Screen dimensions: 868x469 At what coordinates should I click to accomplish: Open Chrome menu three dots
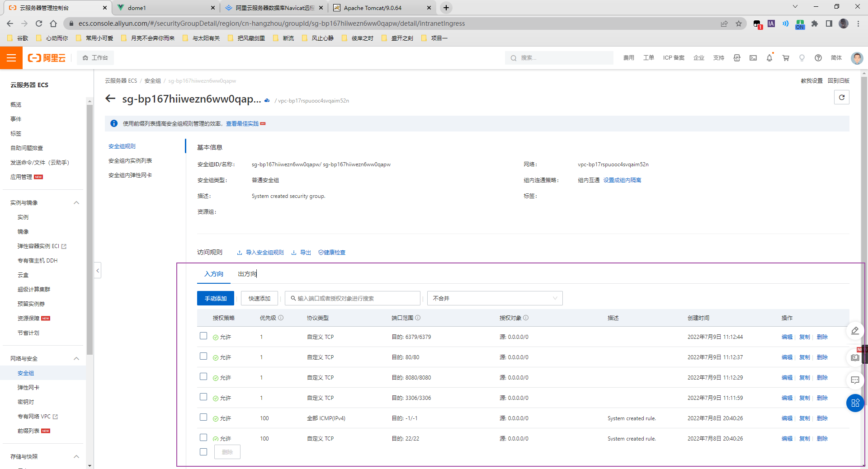(x=858, y=23)
